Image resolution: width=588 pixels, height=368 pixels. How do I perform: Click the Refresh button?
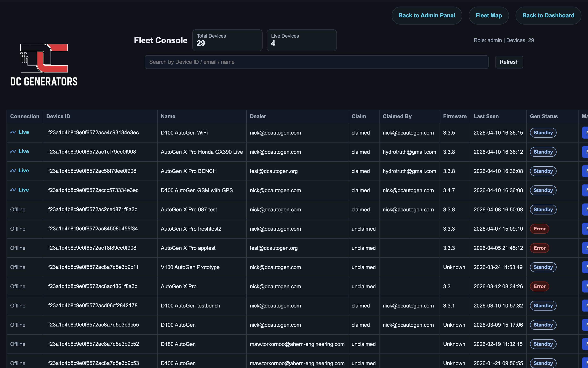pos(509,62)
